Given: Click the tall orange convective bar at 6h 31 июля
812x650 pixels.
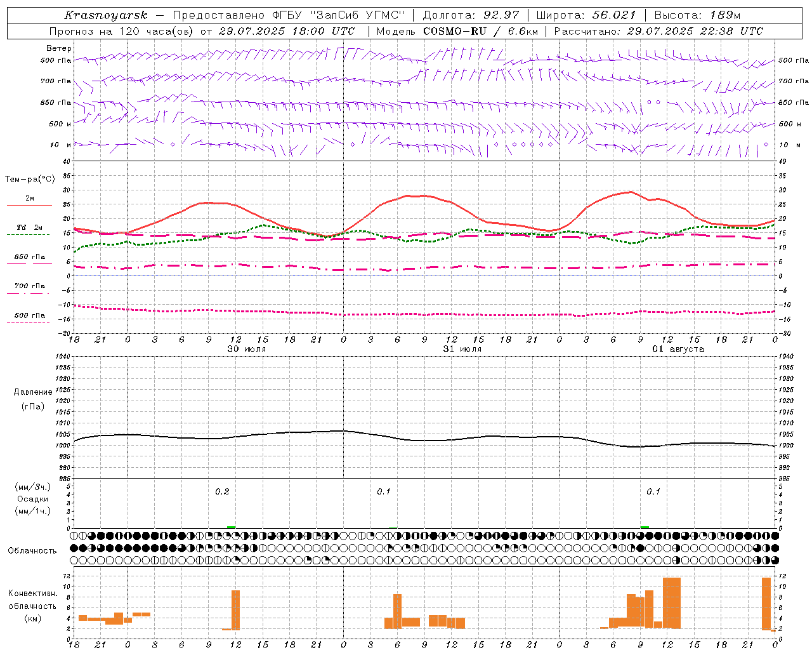Looking at the screenshot, I should 397,611.
